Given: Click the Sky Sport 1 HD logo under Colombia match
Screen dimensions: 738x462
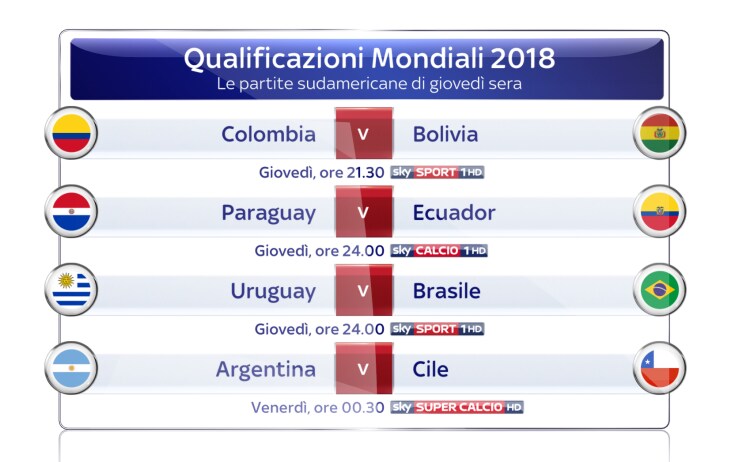Looking at the screenshot, I should click(437, 172).
